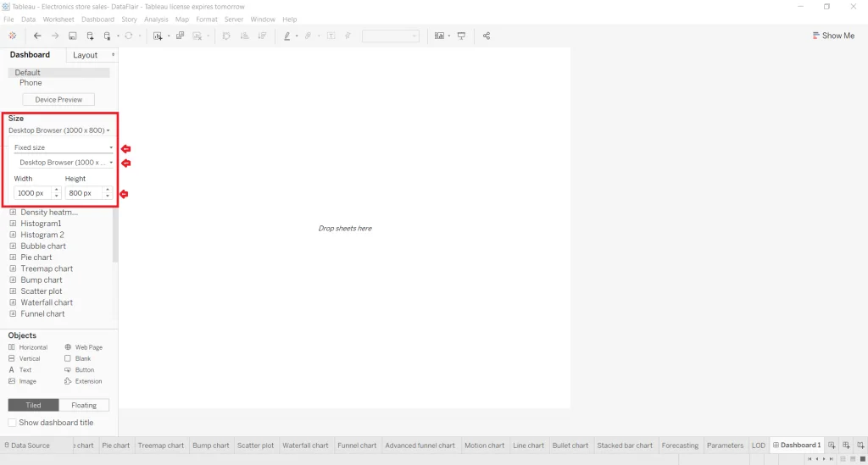
Task: Open the Waterfall chart sheet tab at bottom
Action: (x=305, y=445)
